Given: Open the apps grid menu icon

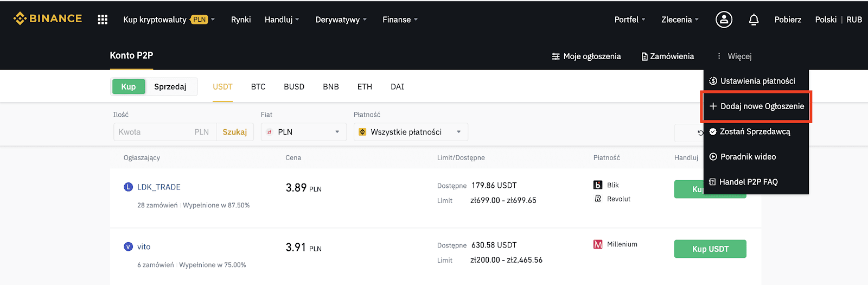Looking at the screenshot, I should 103,20.
